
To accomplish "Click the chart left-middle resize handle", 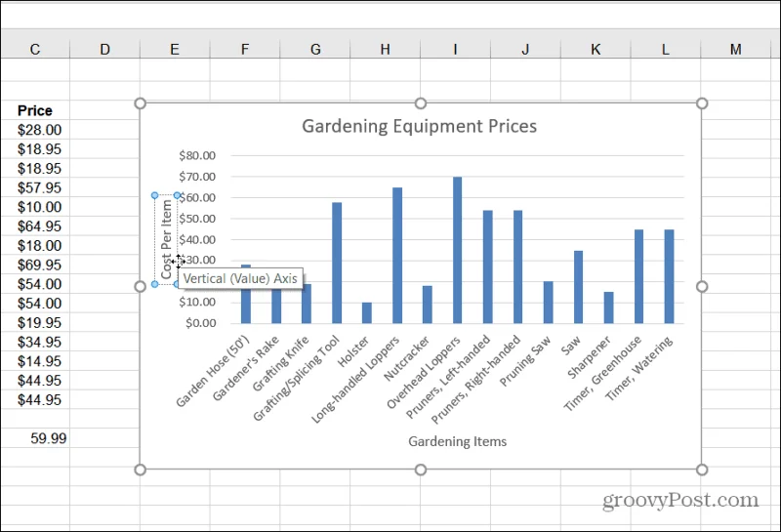I will pyautogui.click(x=141, y=286).
